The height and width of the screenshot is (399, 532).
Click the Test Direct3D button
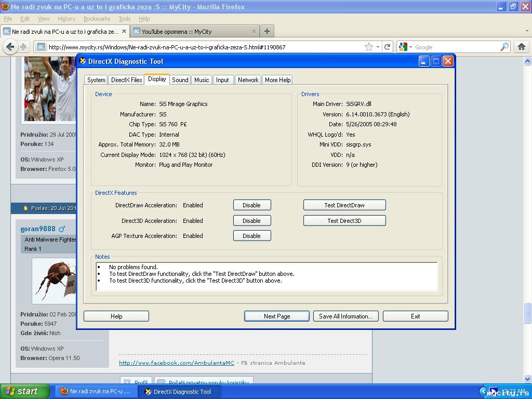344,221
